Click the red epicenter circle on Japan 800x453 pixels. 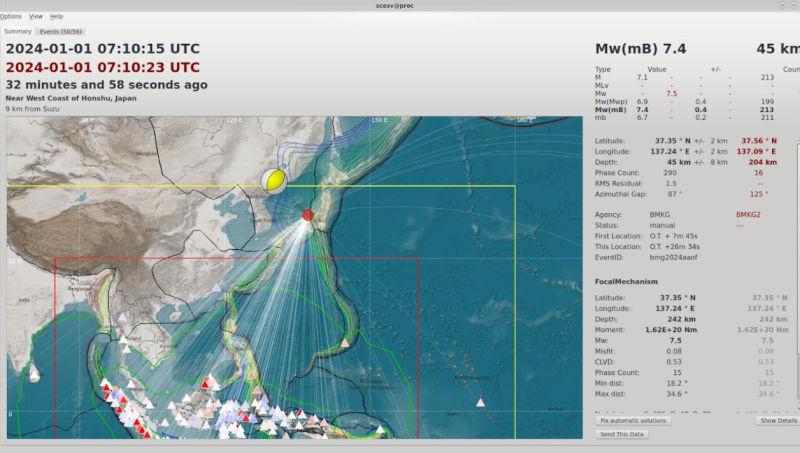point(308,215)
